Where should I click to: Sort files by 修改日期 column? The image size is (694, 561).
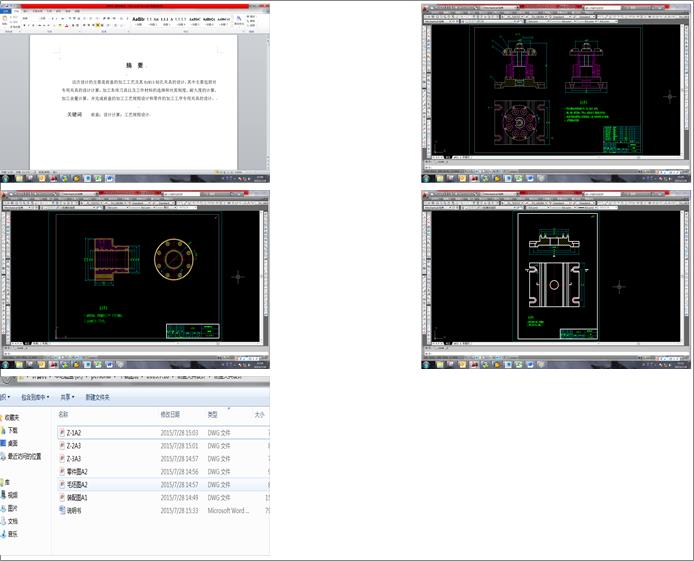pyautogui.click(x=171, y=414)
